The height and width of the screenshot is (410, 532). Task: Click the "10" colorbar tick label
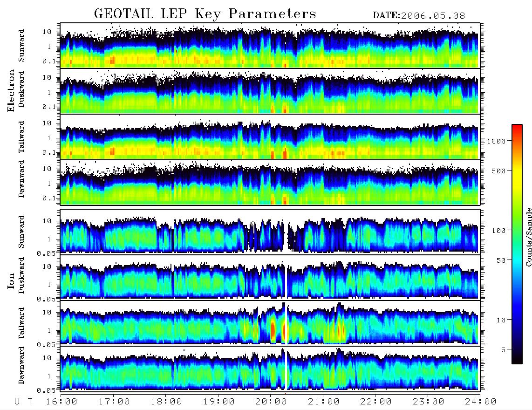click(501, 320)
